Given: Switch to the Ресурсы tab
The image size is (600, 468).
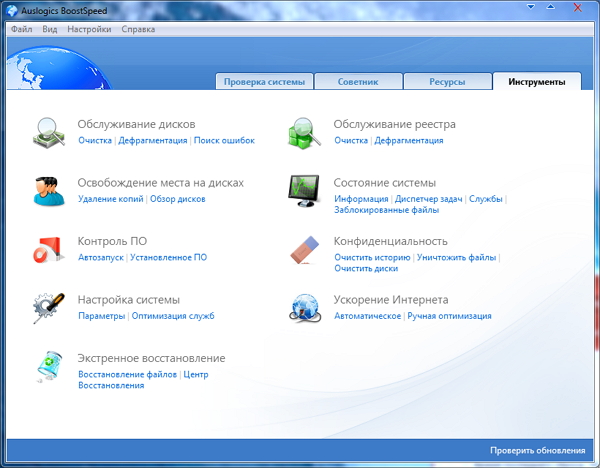Looking at the screenshot, I should tap(447, 82).
